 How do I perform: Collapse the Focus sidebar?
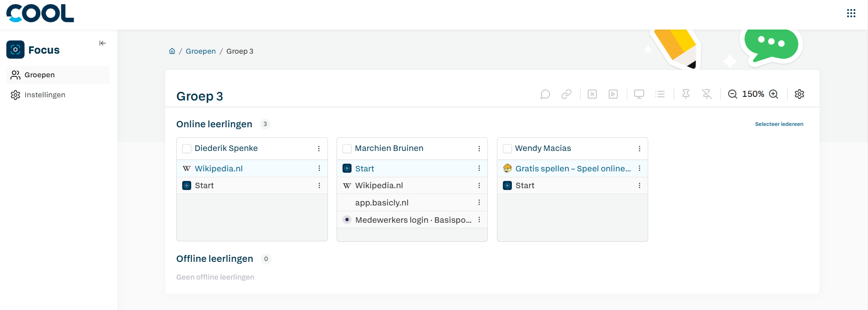(x=103, y=43)
